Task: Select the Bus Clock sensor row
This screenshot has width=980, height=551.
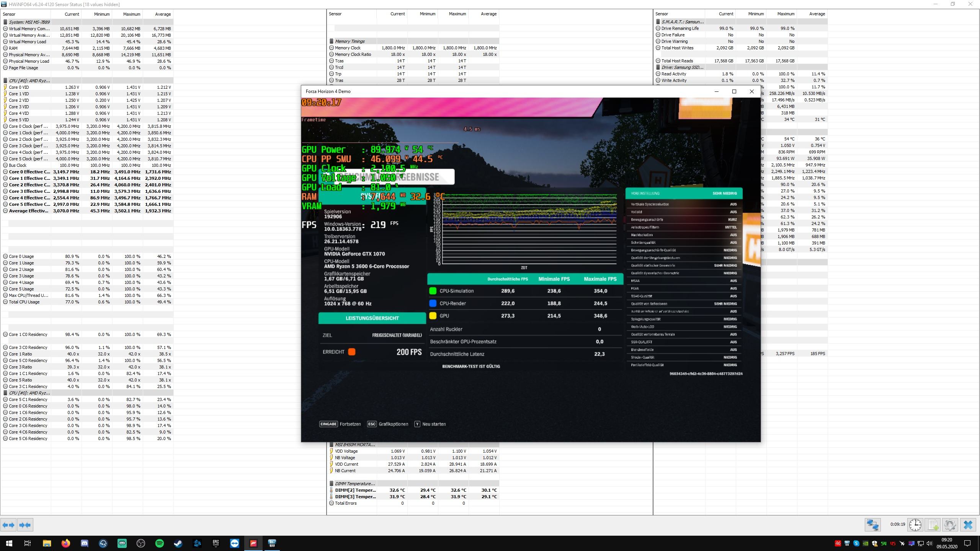Action: 87,165
